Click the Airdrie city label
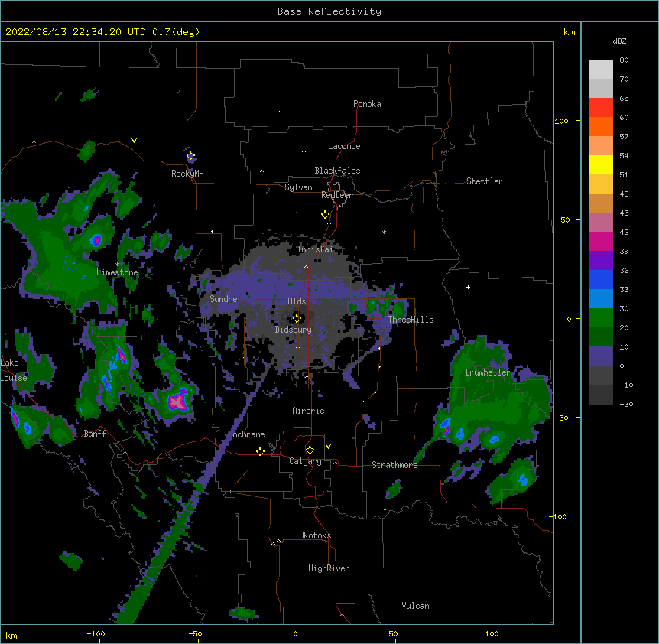This screenshot has height=644, width=659. [x=308, y=411]
